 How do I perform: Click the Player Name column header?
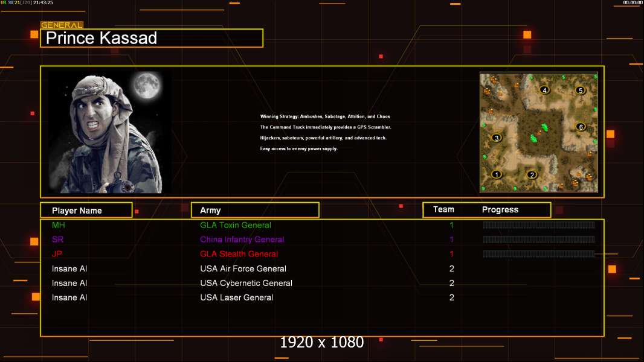[x=86, y=210]
